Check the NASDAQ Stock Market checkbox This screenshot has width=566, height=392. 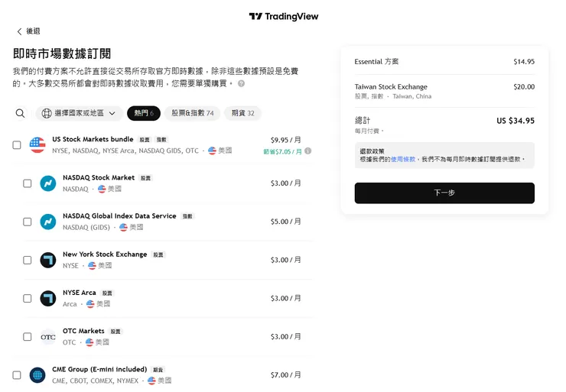pos(27,183)
